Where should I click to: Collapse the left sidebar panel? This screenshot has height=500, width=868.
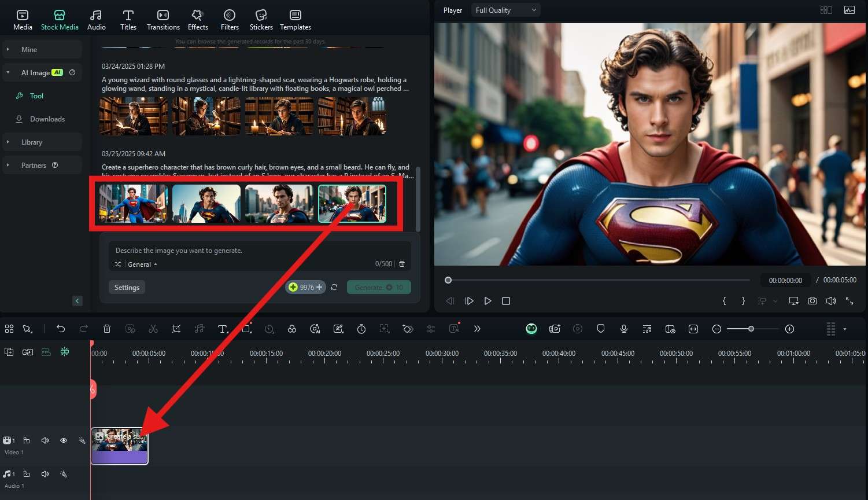pyautogui.click(x=77, y=301)
